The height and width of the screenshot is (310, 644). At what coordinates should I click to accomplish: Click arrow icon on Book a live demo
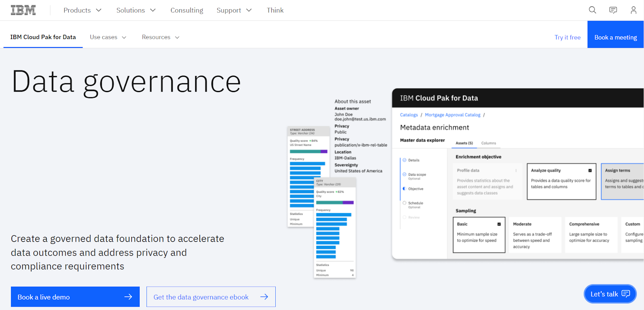[128, 297]
